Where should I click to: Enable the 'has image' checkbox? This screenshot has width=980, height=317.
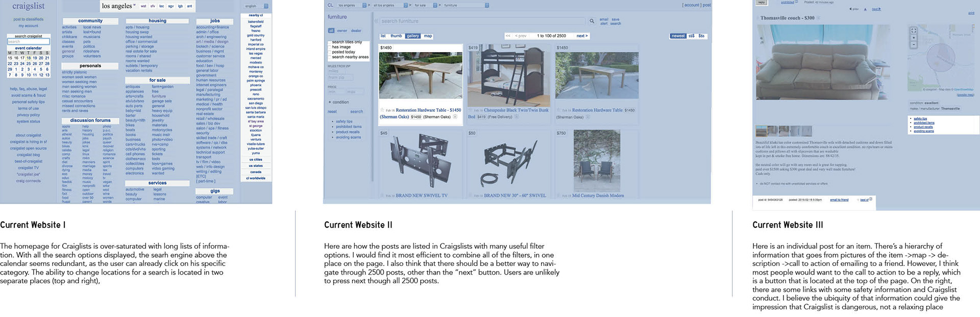click(x=330, y=47)
